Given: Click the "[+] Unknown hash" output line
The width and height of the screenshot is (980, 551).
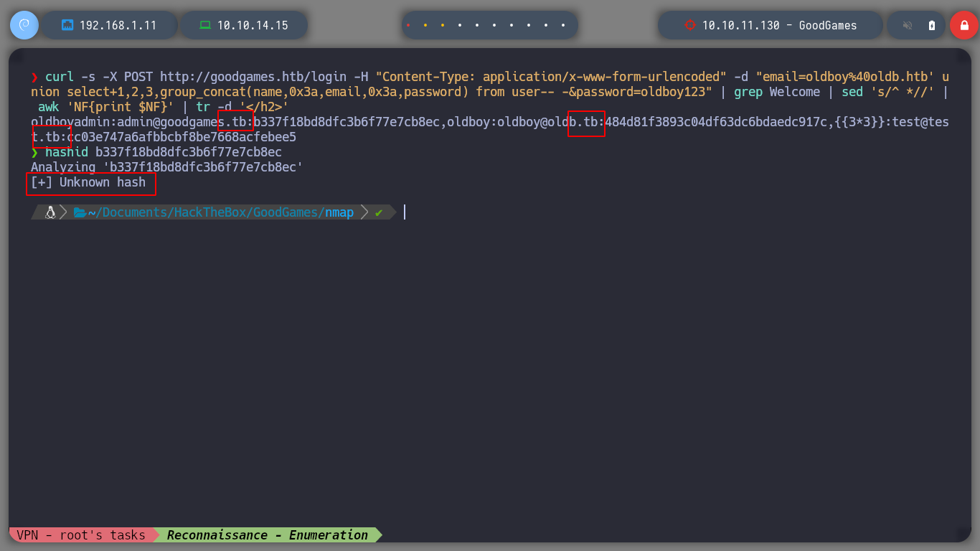Looking at the screenshot, I should (x=88, y=182).
